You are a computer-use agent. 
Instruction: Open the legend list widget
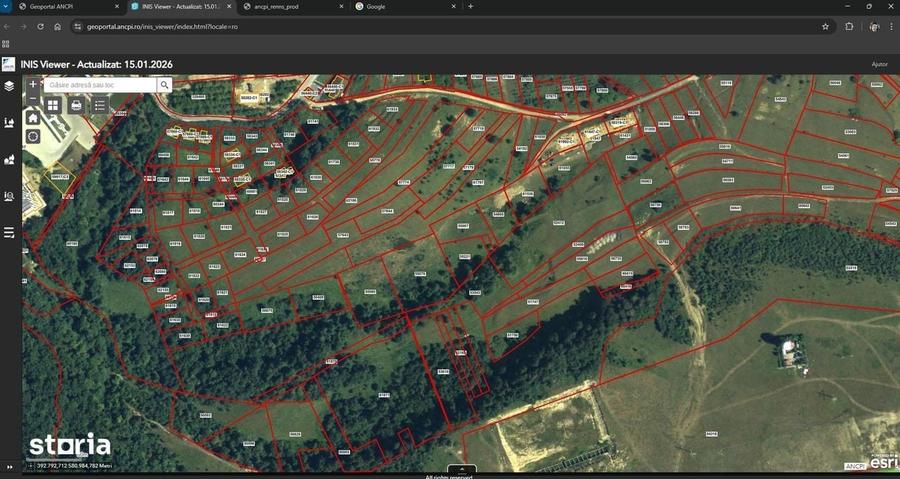[x=100, y=105]
